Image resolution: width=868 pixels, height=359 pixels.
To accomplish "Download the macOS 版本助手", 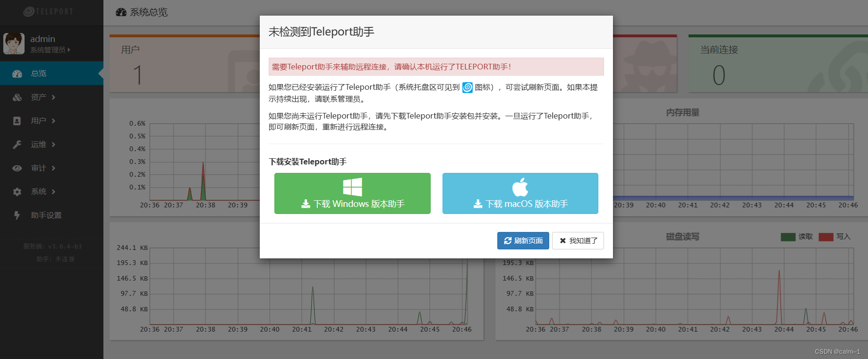I will (x=520, y=193).
